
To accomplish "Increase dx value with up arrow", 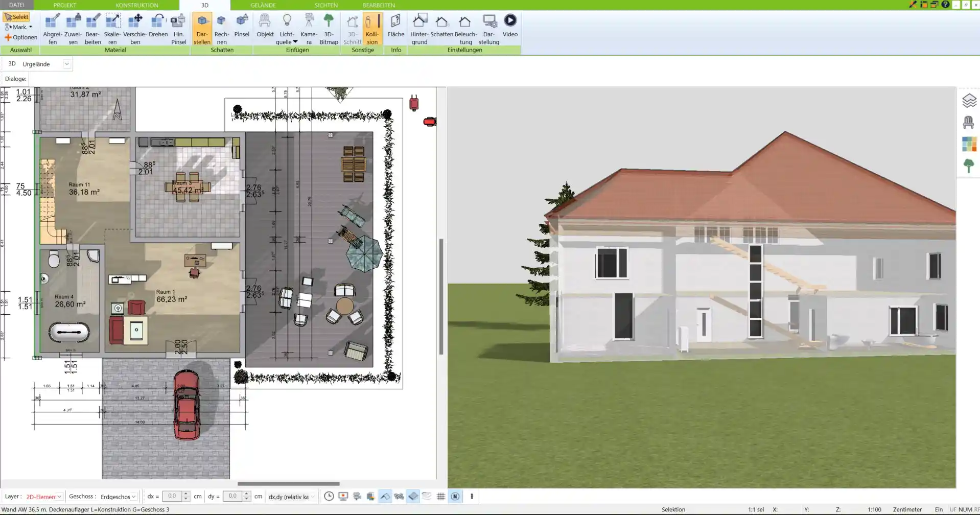I will (x=186, y=494).
